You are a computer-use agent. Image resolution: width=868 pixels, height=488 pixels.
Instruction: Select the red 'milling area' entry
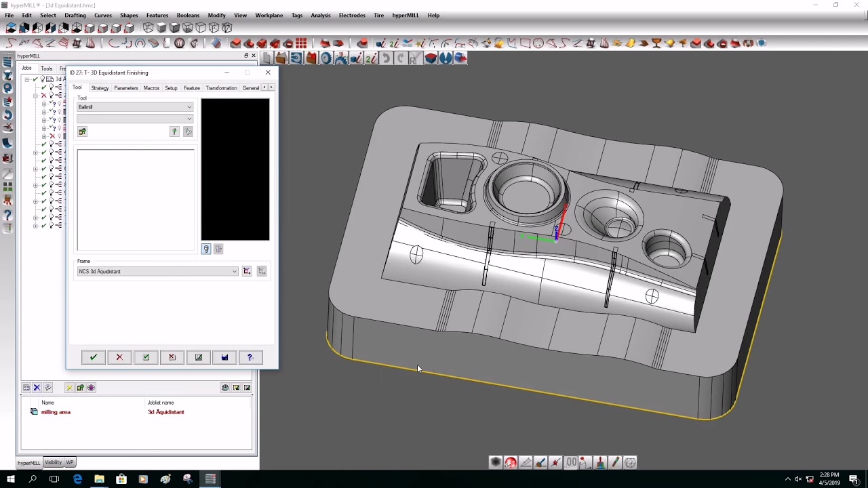[x=56, y=412]
